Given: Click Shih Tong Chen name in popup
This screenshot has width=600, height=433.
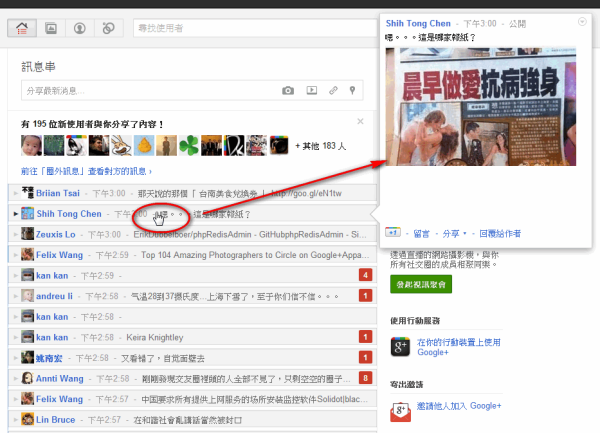Looking at the screenshot, I should tap(418, 23).
